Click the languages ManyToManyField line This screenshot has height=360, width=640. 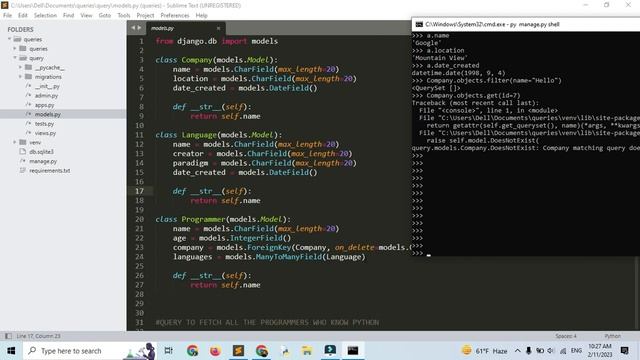[x=269, y=257]
